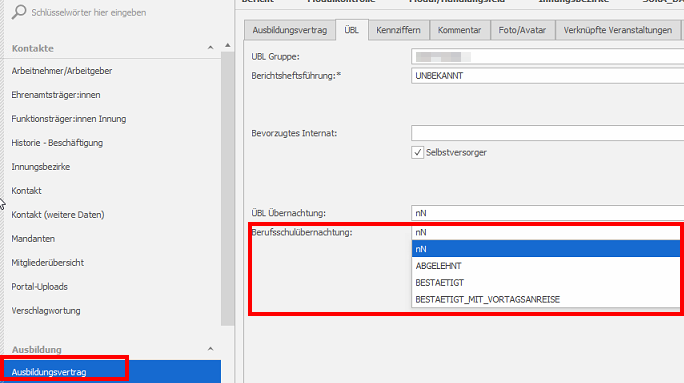This screenshot has height=383, width=684.
Task: Choose ABGELEHNT from the dropdown list
Action: pos(546,266)
